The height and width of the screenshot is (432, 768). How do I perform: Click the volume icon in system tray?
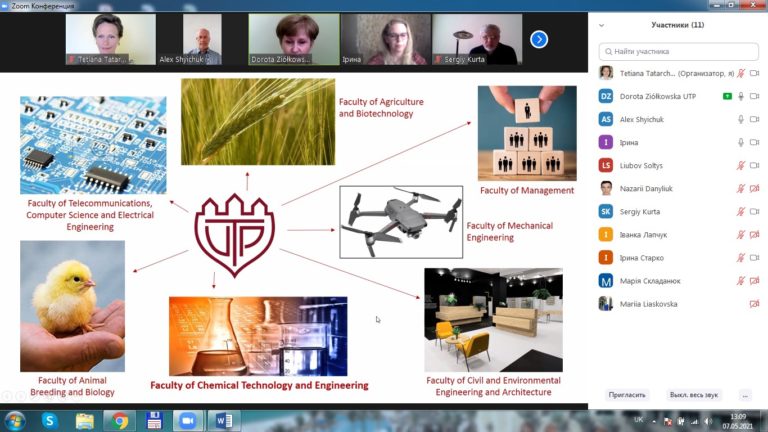(708, 421)
